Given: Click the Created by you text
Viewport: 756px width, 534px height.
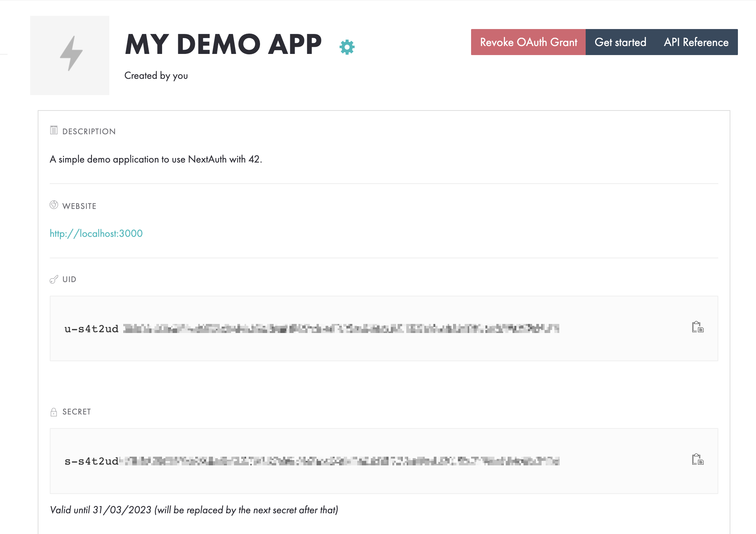Looking at the screenshot, I should tap(156, 76).
